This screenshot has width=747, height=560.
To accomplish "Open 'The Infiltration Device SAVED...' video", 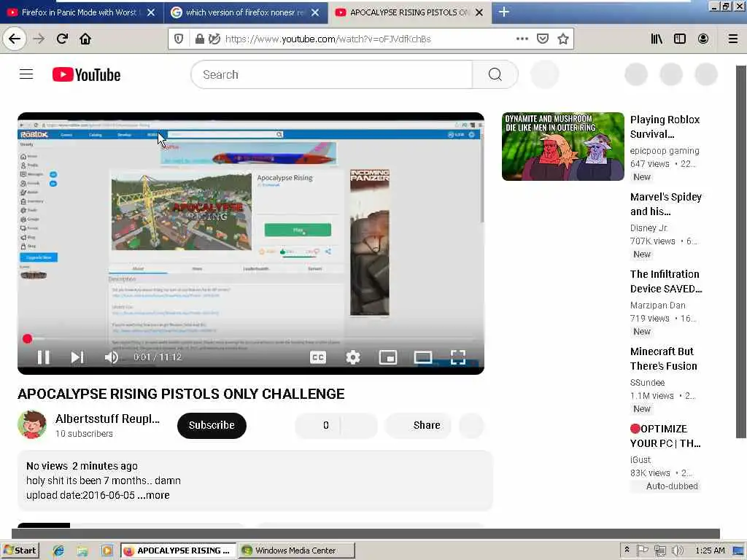I will 666,281.
